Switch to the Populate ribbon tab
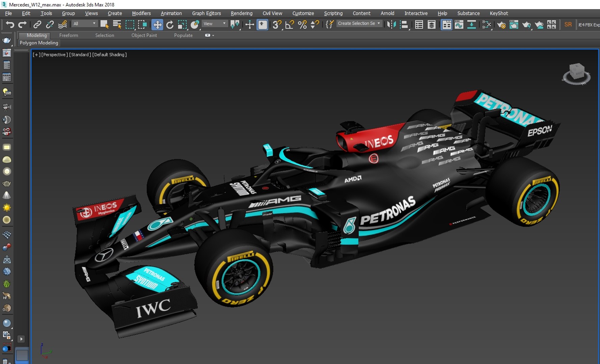The width and height of the screenshot is (600, 364). click(x=183, y=35)
